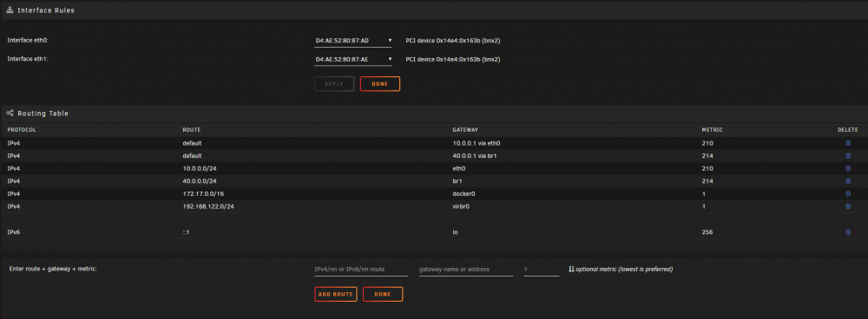Click the ::1 route cell
The width and height of the screenshot is (868, 319).
[x=187, y=232]
